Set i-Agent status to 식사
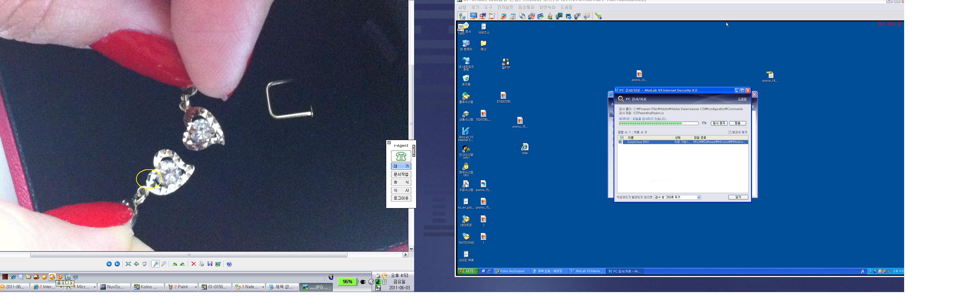The image size is (980, 306). (401, 190)
